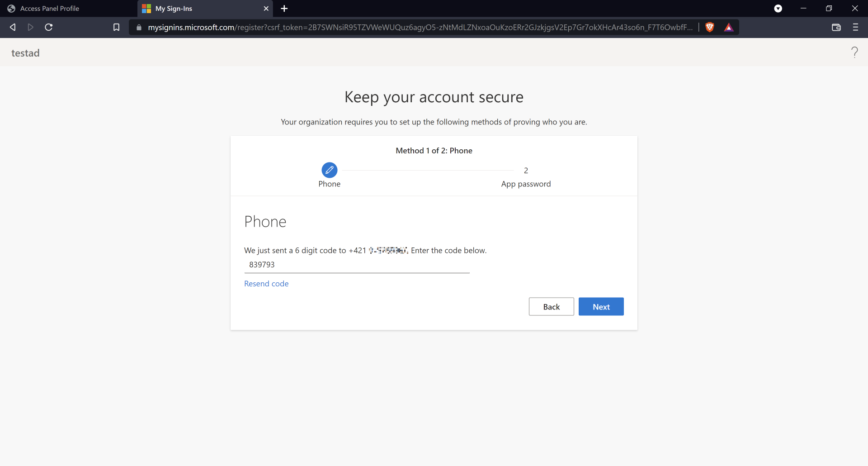This screenshot has width=868, height=466.
Task: Select the My Sign-Ins tab
Action: point(199,8)
